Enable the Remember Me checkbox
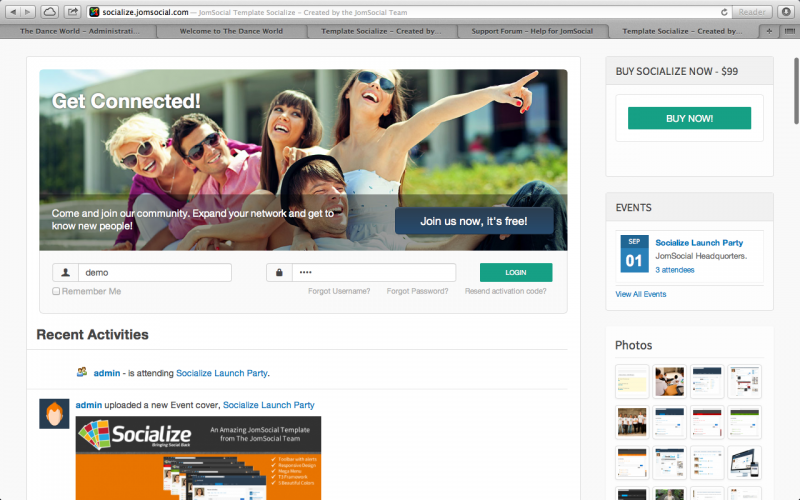Image resolution: width=800 pixels, height=500 pixels. coord(56,291)
